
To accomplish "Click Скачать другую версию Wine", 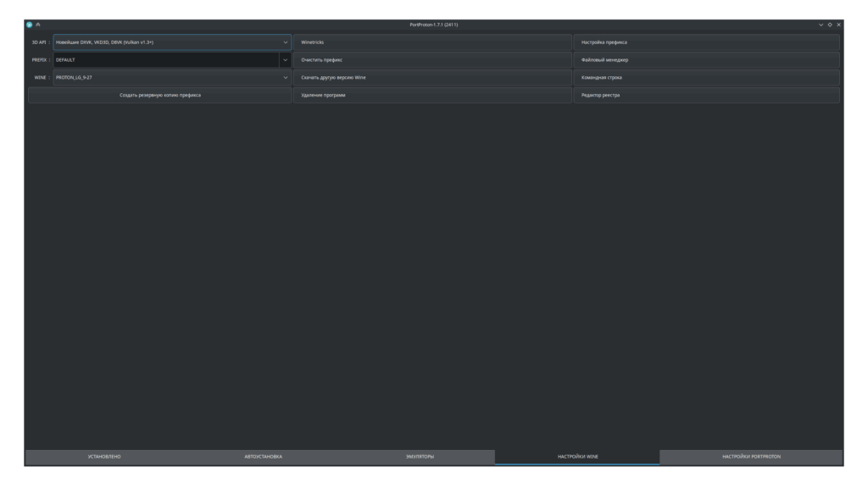I will pos(432,77).
